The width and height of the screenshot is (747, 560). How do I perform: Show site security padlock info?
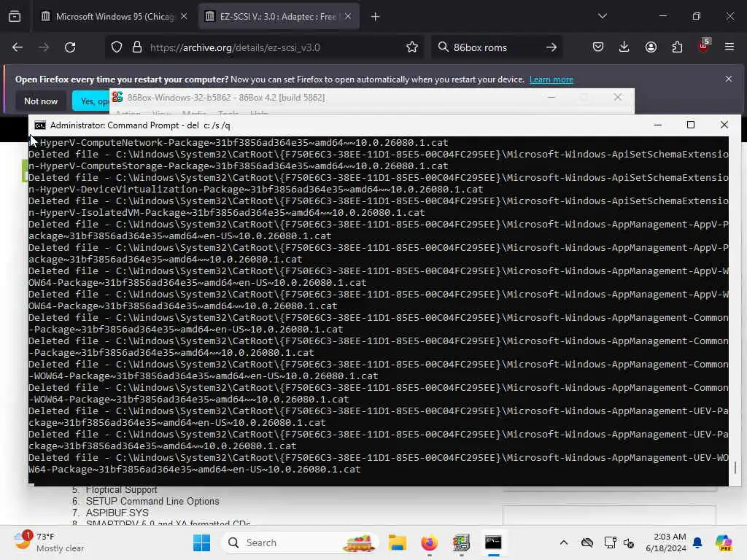137,47
